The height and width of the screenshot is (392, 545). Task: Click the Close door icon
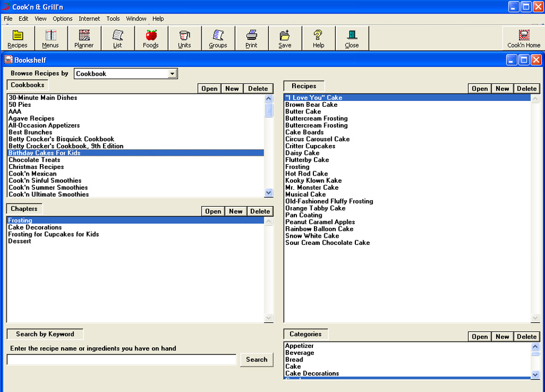tap(352, 38)
